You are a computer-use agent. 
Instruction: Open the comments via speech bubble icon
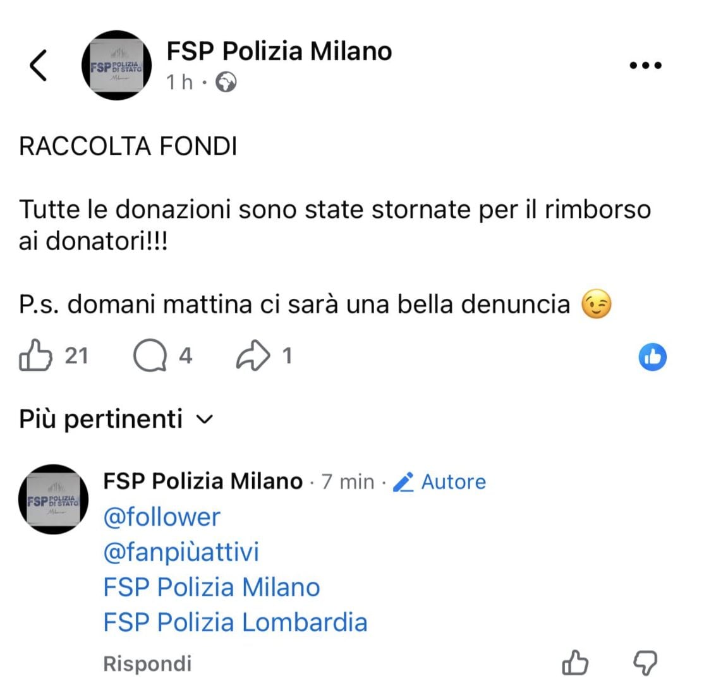coord(150,356)
